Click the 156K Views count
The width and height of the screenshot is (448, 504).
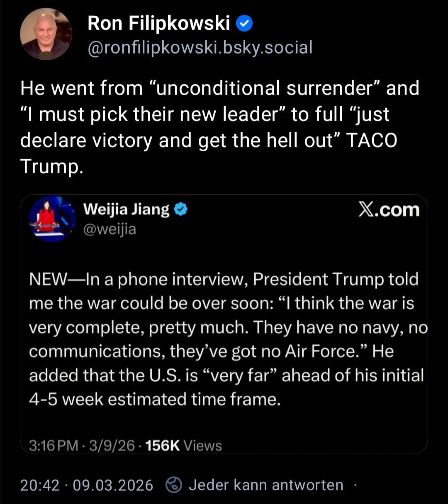(x=184, y=446)
